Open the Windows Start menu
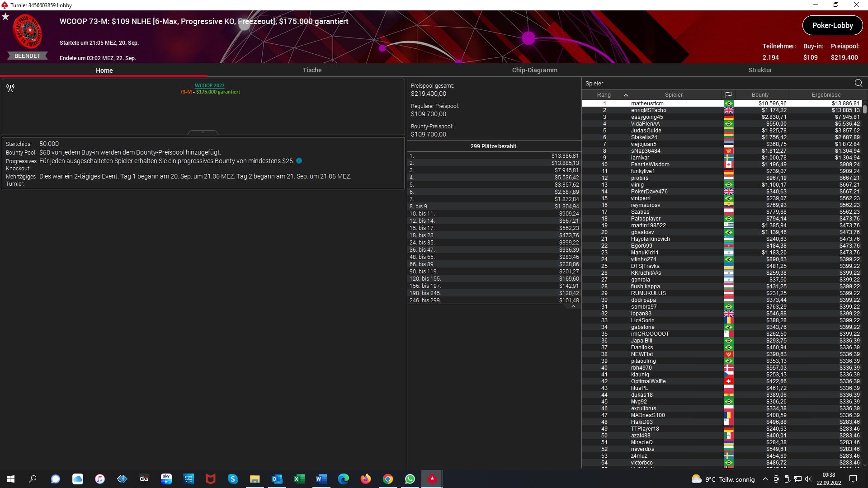The width and height of the screenshot is (868, 488). [11, 479]
